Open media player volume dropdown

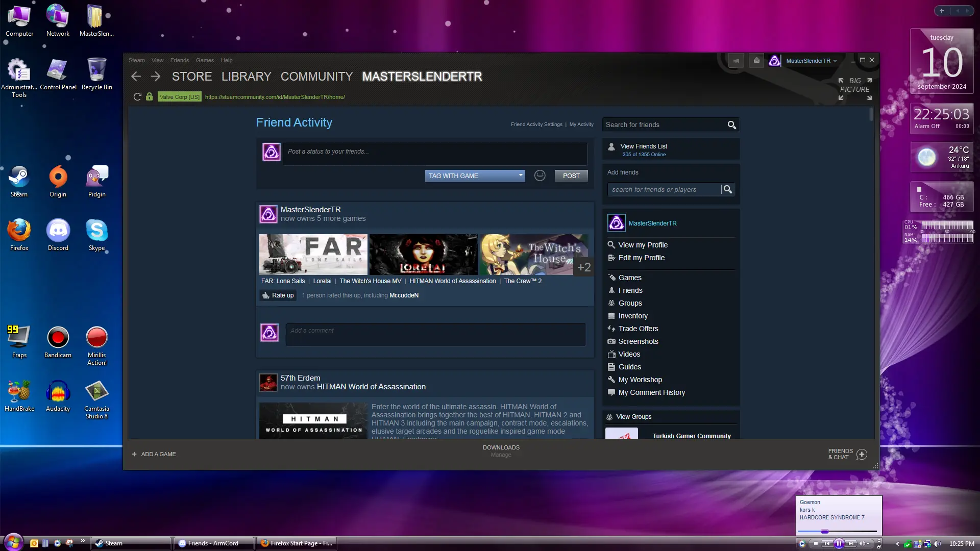(868, 544)
